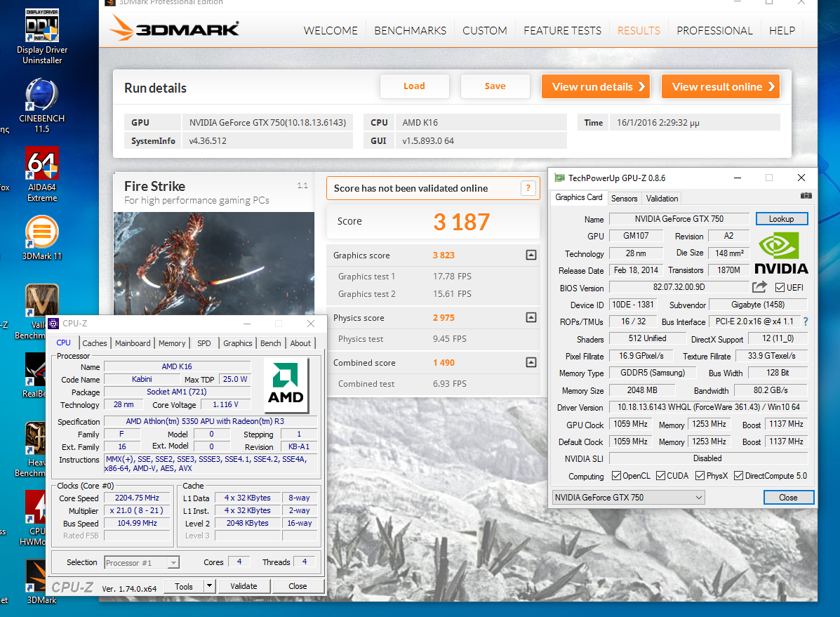The image size is (840, 617).
Task: Click the Tools button in CPU-Z
Action: [x=183, y=586]
